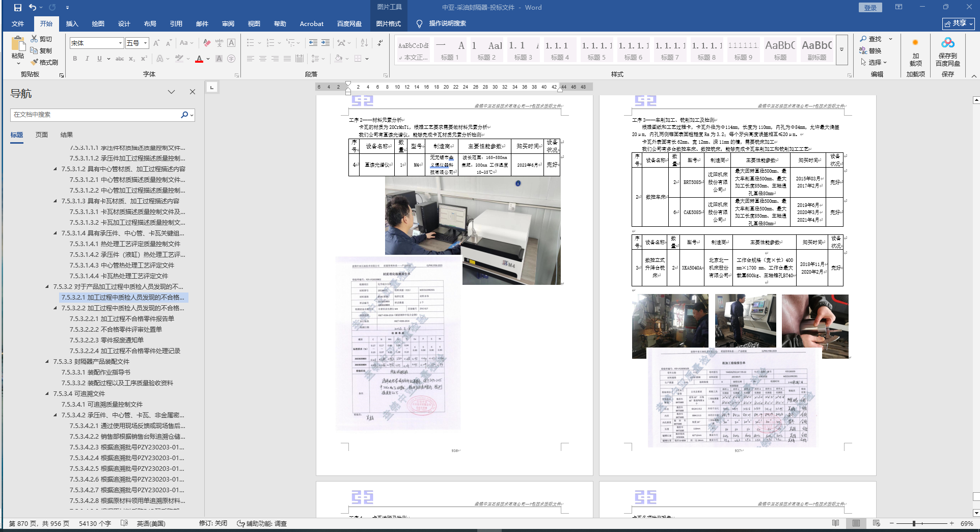Screen dimensions: 980x532
Task: Apply center text alignment
Action: point(263,59)
